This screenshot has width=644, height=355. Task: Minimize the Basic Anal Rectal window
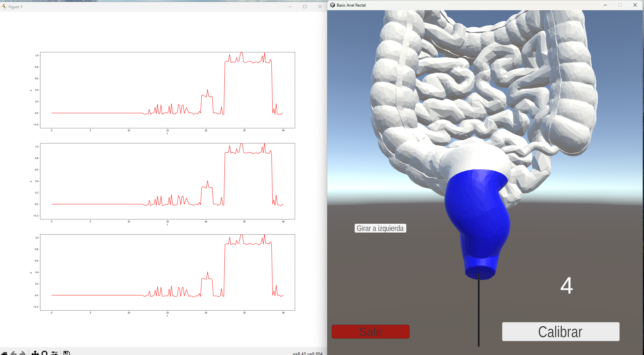605,5
